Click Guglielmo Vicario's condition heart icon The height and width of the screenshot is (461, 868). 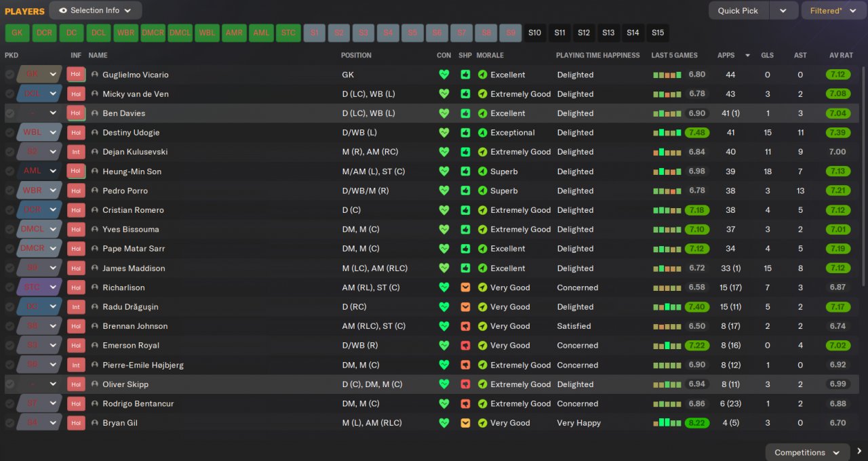click(444, 75)
